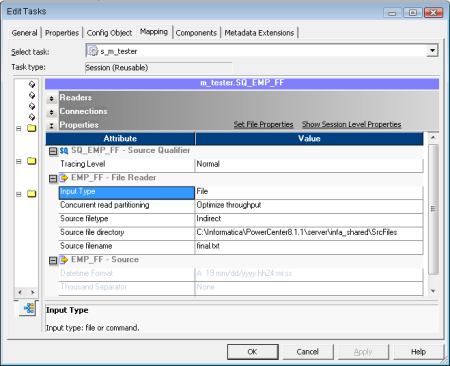The image size is (450, 366).
Task: Open the Components tab
Action: pos(196,33)
